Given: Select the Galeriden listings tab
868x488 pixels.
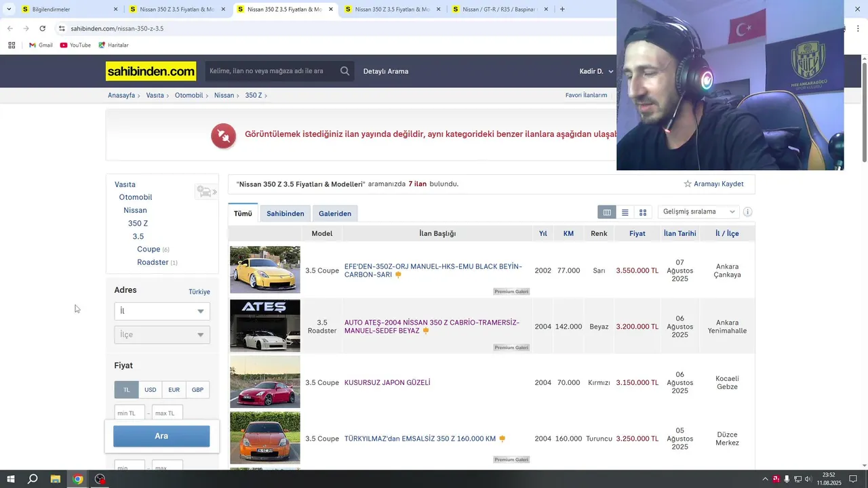Looking at the screenshot, I should 335,213.
